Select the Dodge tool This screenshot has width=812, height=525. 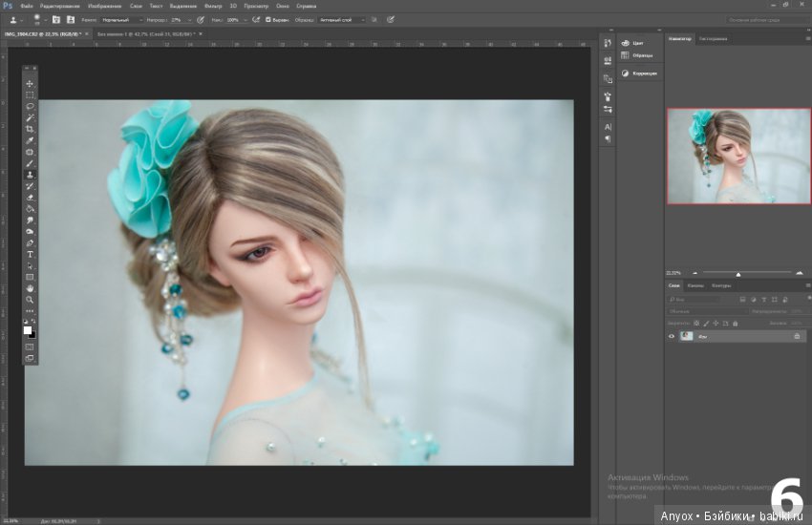(x=30, y=232)
